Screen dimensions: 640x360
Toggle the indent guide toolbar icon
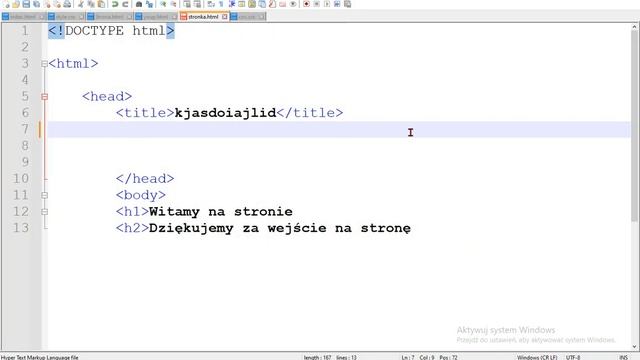(232, 4)
